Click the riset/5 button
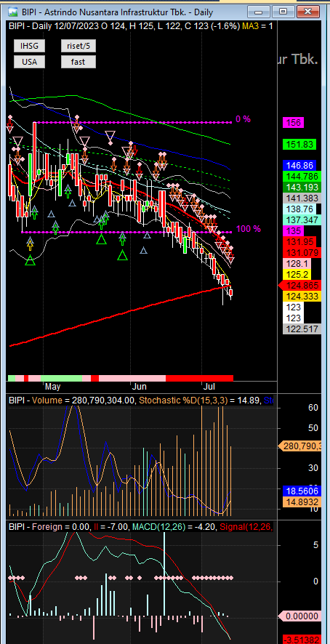The width and height of the screenshot is (330, 644). pyautogui.click(x=78, y=46)
